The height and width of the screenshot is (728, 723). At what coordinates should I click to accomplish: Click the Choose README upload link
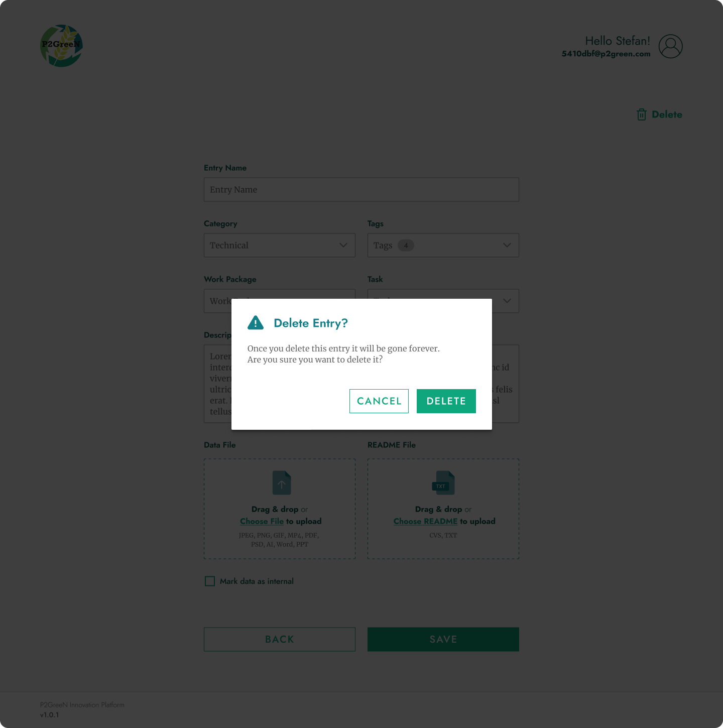tap(425, 521)
